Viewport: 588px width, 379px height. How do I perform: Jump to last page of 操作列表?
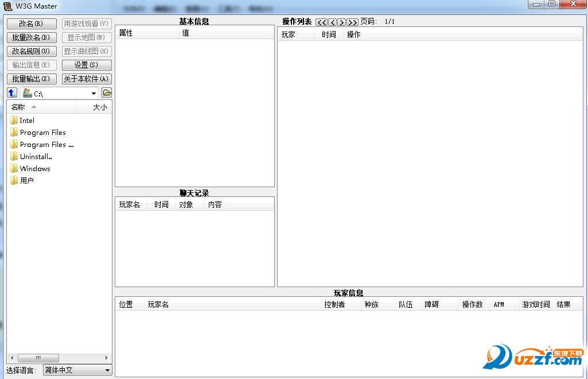click(x=353, y=22)
